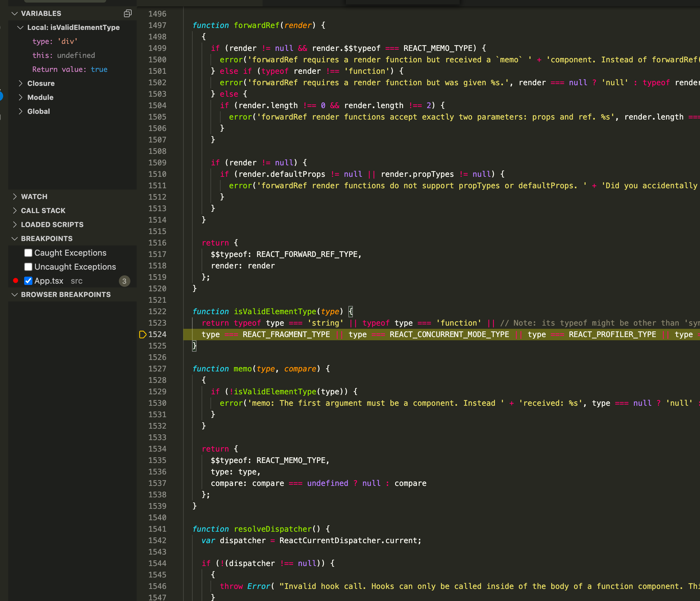Click the forwardRef function name on line 1497
700x601 pixels.
(x=257, y=25)
